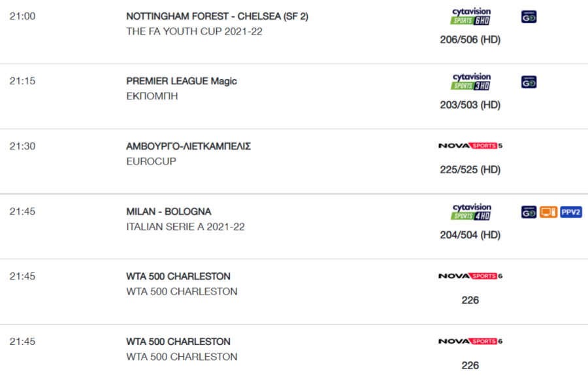Click the GO icon for Milan - Bologna
Image resolution: width=588 pixels, height=375 pixels.
529,212
